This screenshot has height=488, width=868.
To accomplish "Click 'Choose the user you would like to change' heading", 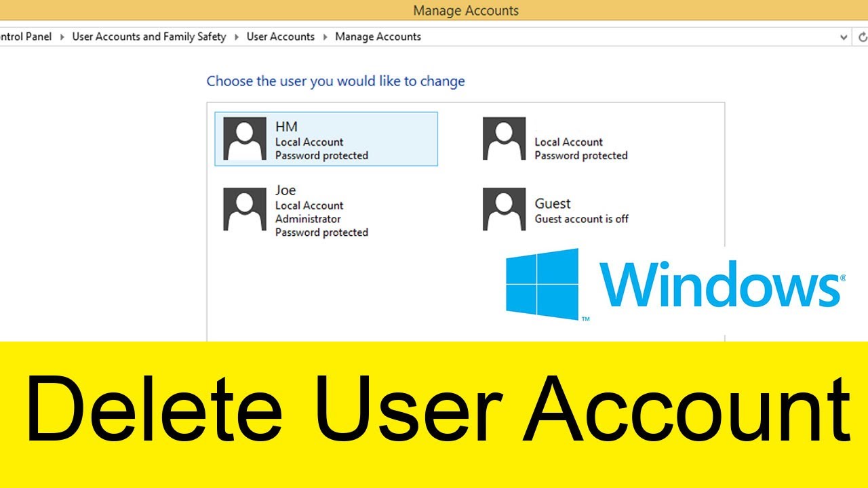I will tap(336, 81).
